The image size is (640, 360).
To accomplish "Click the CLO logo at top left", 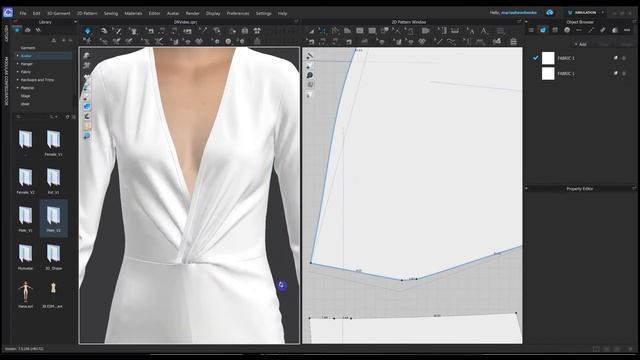I will [8, 13].
